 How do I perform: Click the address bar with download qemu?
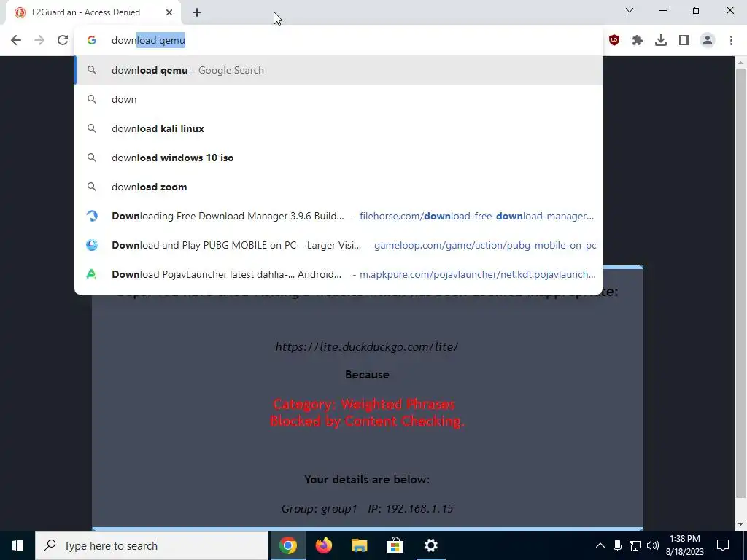(x=338, y=40)
